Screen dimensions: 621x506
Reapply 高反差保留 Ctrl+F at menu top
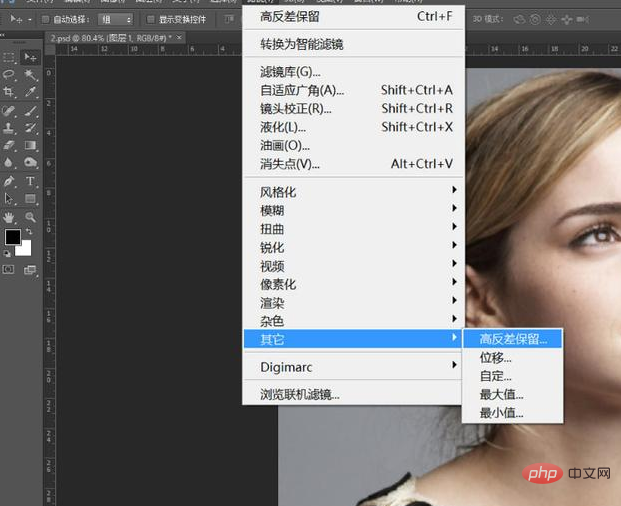(x=352, y=17)
